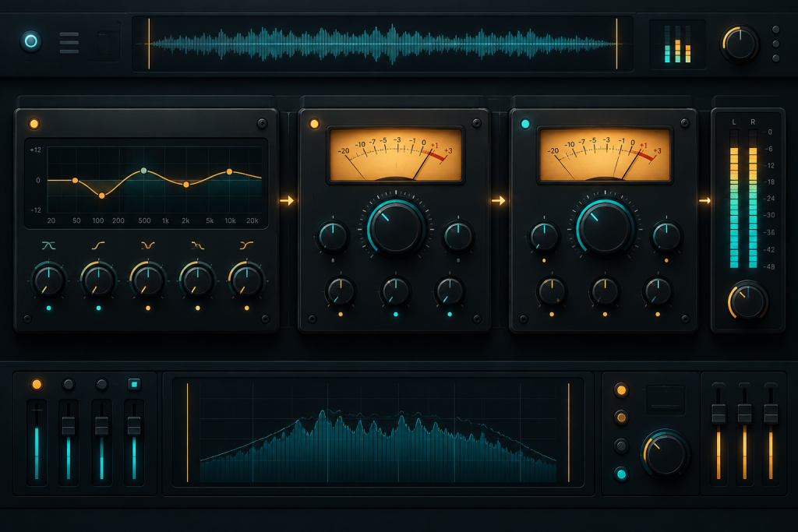Click the shelf shape icon of fifth EQ band
The image size is (798, 532).
pyautogui.click(x=246, y=245)
